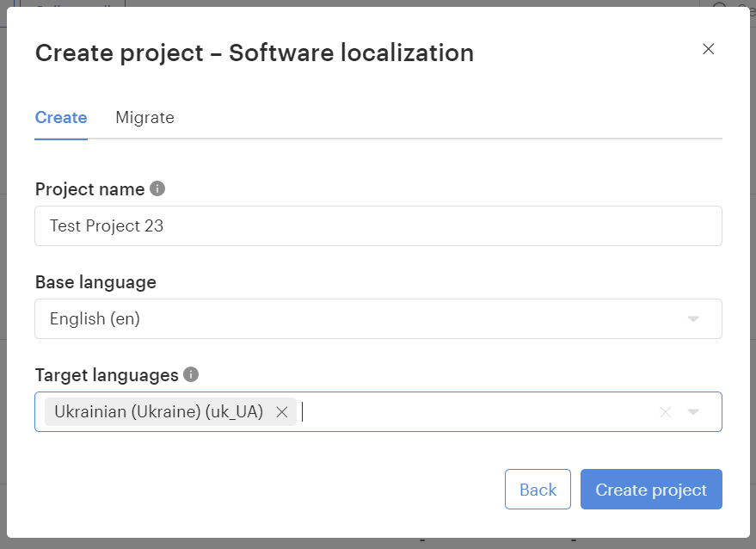The width and height of the screenshot is (756, 549).
Task: Click the Target languages info icon
Action: pyautogui.click(x=191, y=374)
